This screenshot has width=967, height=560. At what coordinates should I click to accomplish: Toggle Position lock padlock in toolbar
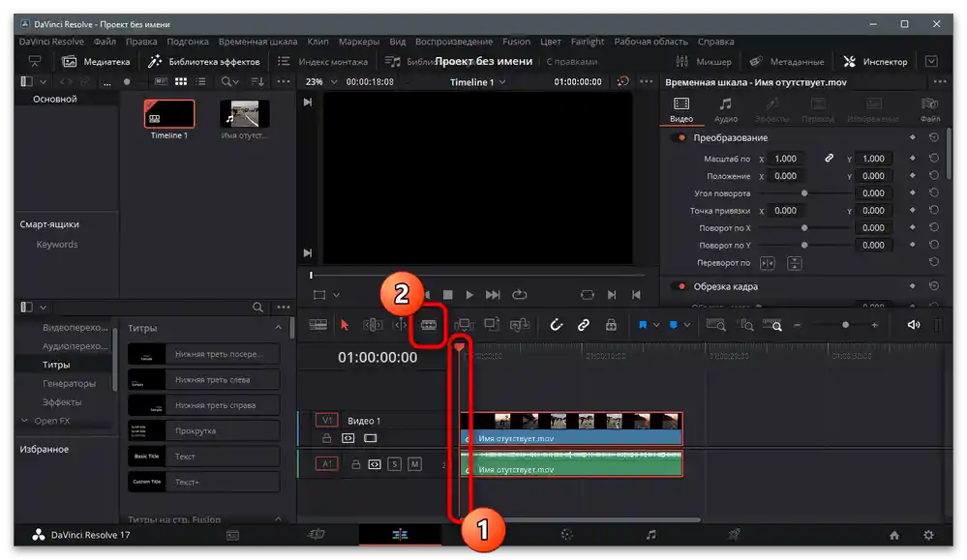[611, 325]
